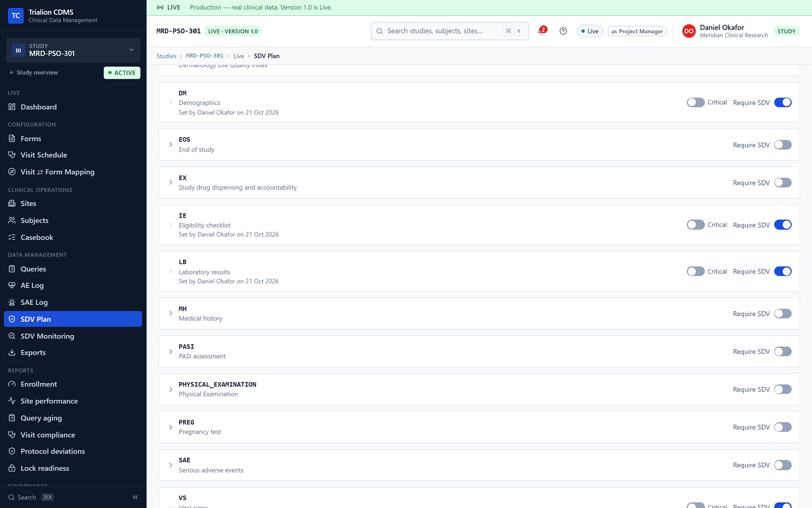This screenshot has height=508, width=812.
Task: Click the Sites building icon
Action: click(x=12, y=203)
